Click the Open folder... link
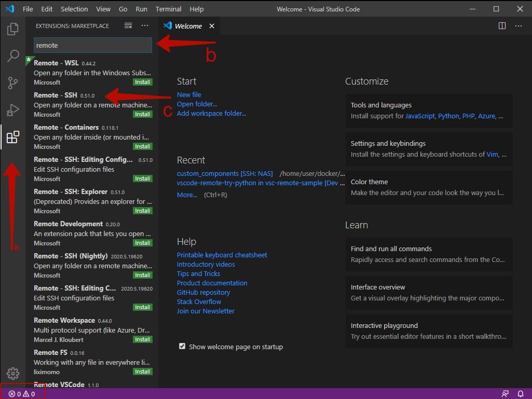 tap(197, 104)
